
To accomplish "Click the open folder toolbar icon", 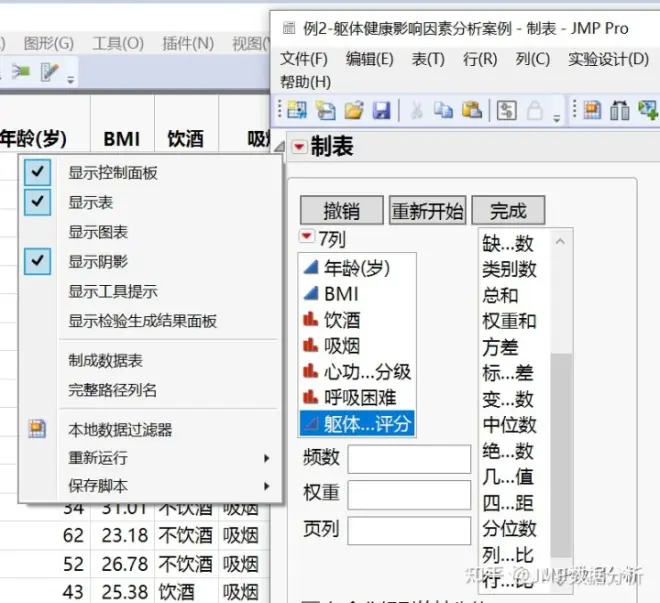I will pyautogui.click(x=354, y=110).
